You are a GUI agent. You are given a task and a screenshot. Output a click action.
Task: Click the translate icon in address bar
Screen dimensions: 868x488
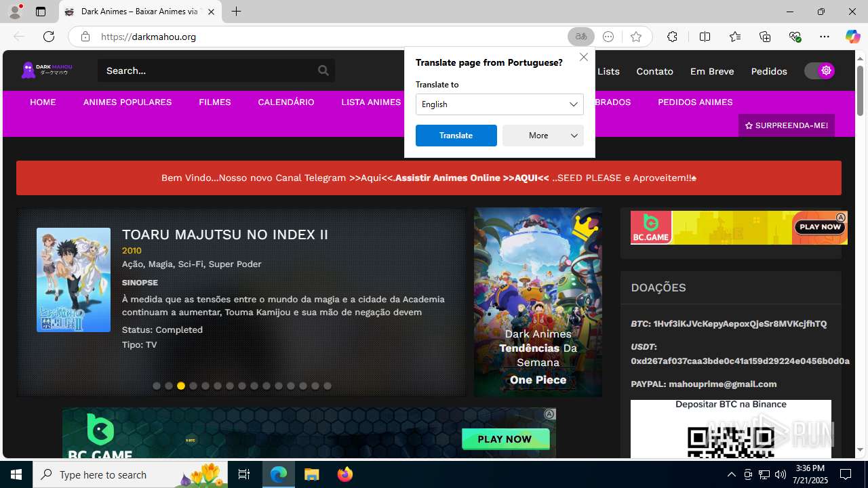coord(581,37)
